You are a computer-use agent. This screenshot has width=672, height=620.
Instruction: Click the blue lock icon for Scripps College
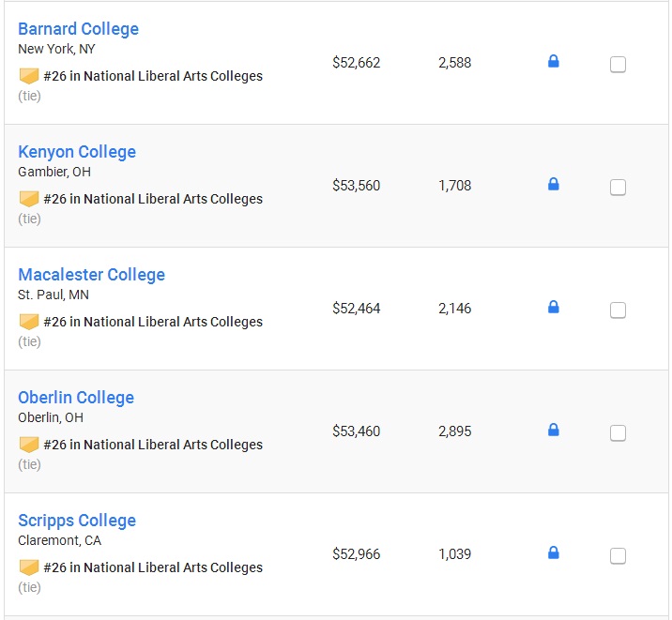pos(554,552)
